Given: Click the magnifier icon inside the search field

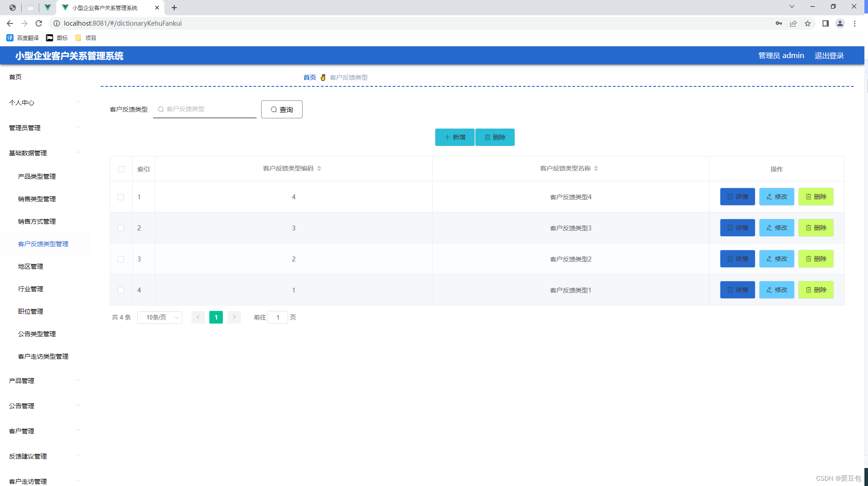Looking at the screenshot, I should pos(161,109).
